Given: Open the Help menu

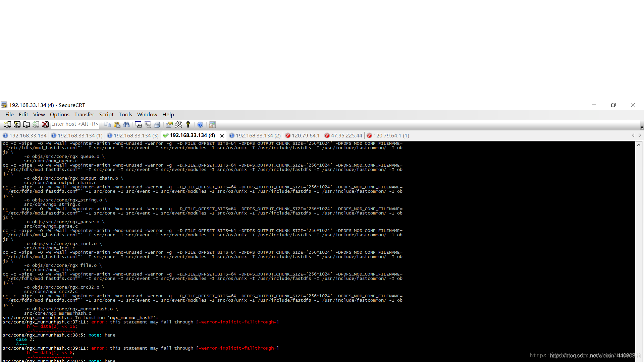Looking at the screenshot, I should click(x=168, y=114).
